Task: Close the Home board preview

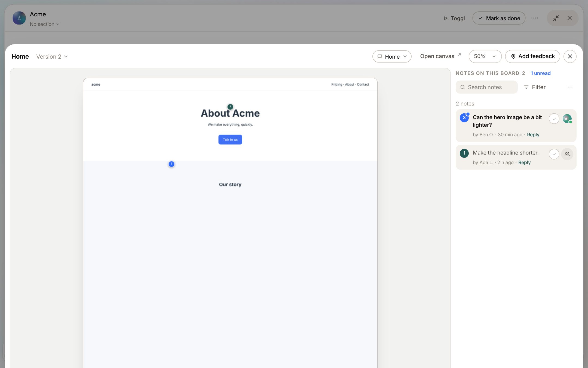Action: [x=570, y=56]
